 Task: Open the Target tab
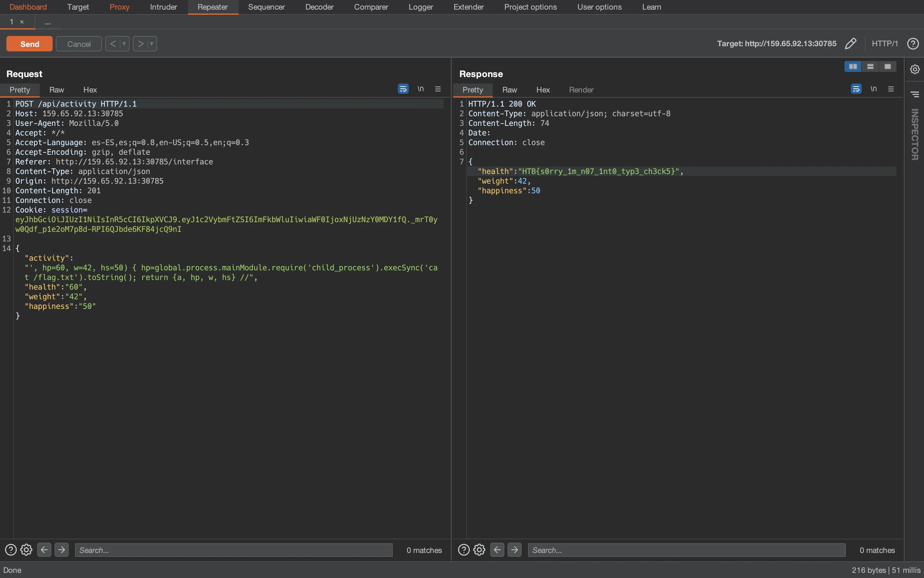(78, 7)
